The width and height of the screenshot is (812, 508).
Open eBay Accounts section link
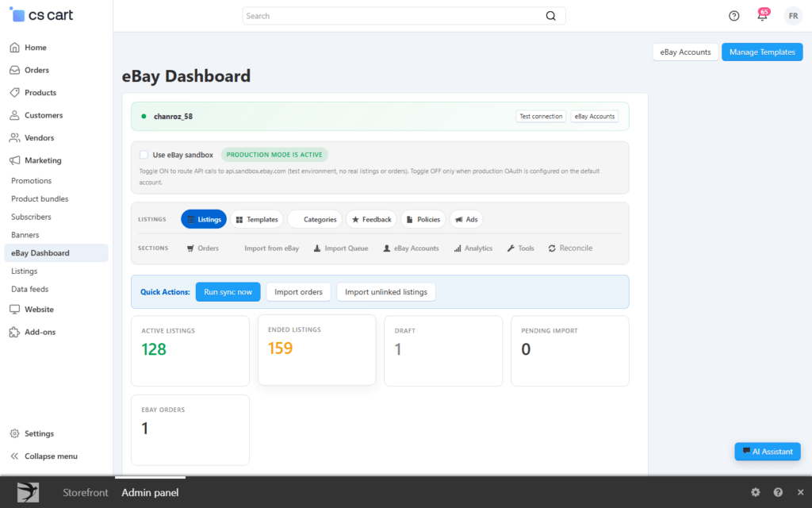411,248
